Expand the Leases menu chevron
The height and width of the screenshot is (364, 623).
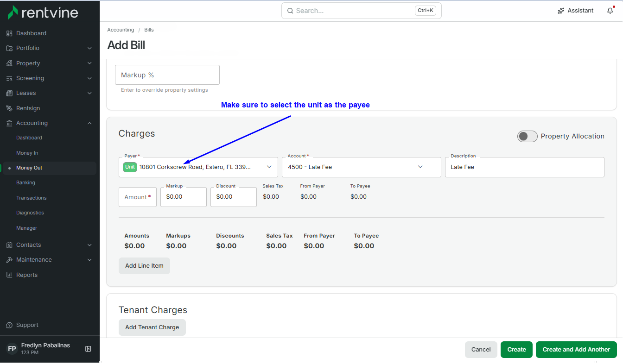click(89, 93)
